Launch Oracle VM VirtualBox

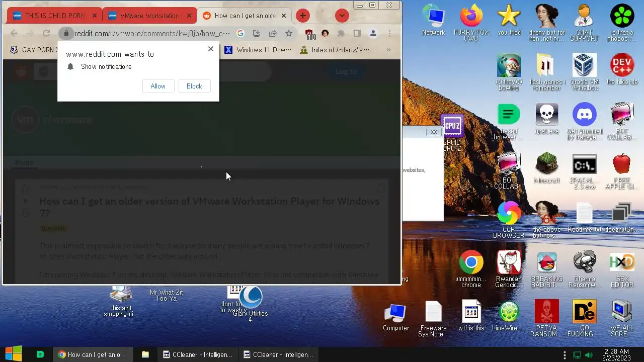pyautogui.click(x=584, y=72)
